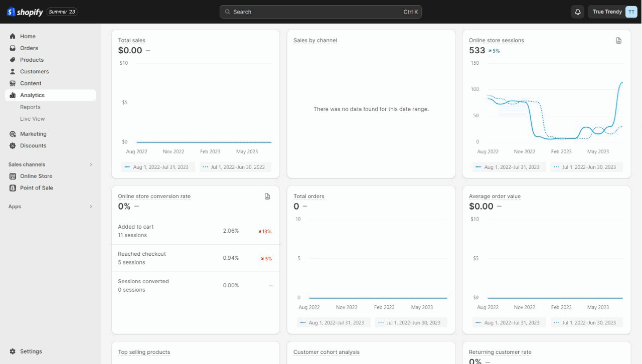Click the Search input field
The height and width of the screenshot is (364, 642).
coord(320,12)
